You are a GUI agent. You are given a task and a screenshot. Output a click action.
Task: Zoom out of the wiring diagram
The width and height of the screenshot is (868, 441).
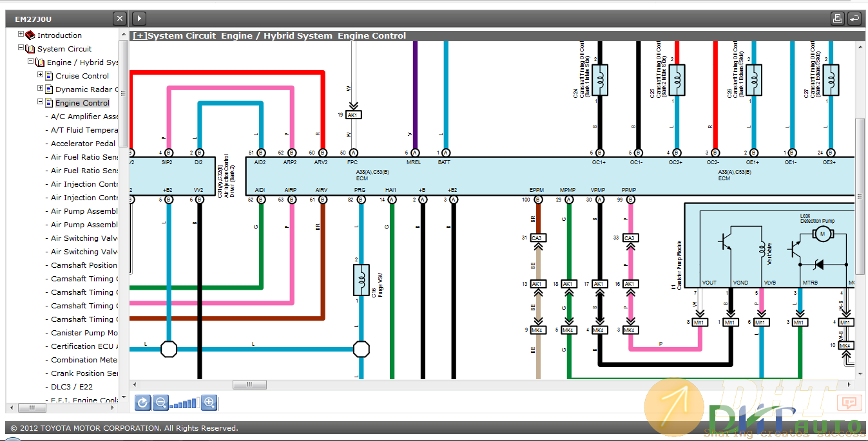click(x=160, y=403)
